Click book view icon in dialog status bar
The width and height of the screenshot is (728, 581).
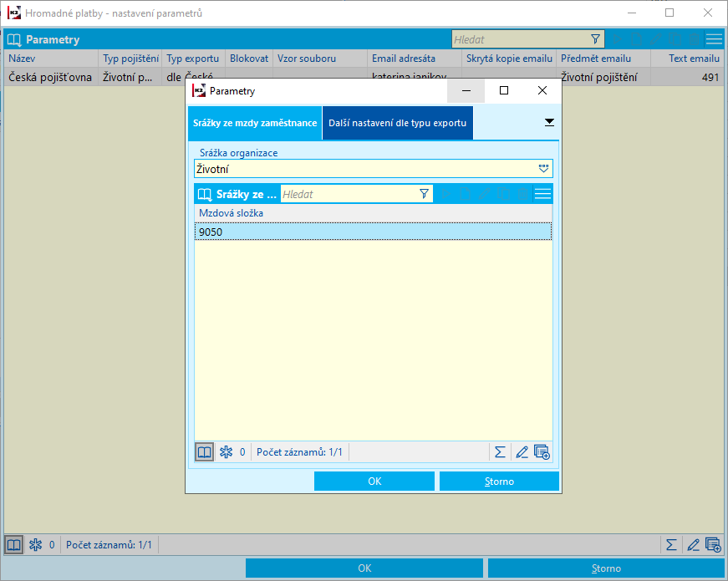coord(204,452)
